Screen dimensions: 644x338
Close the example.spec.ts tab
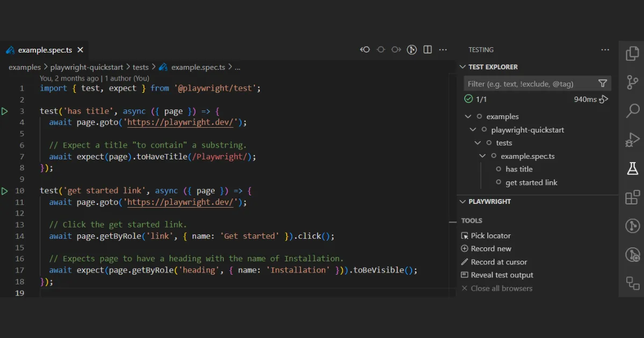click(x=80, y=50)
